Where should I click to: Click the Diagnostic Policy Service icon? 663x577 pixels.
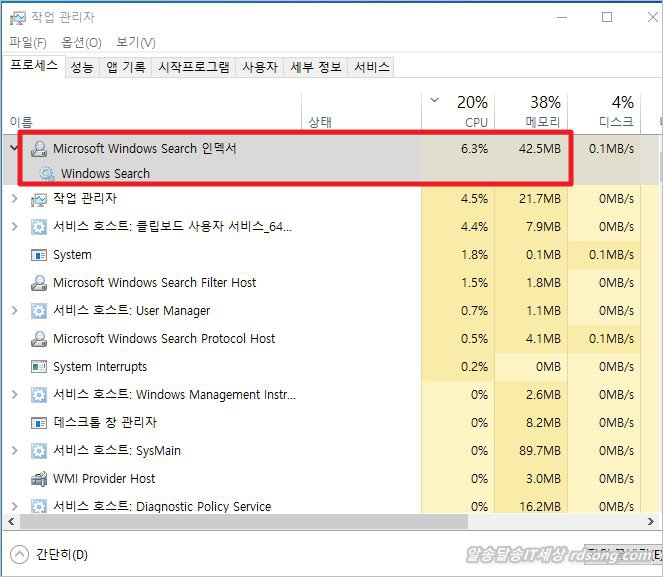click(x=39, y=506)
